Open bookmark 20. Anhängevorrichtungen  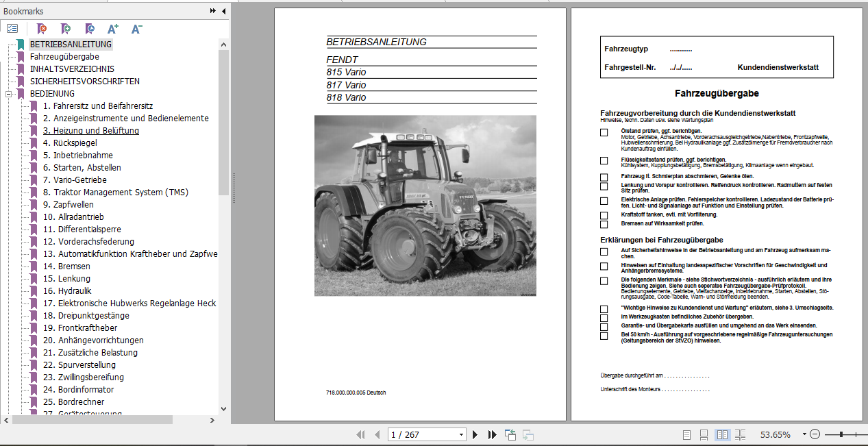[x=93, y=340]
